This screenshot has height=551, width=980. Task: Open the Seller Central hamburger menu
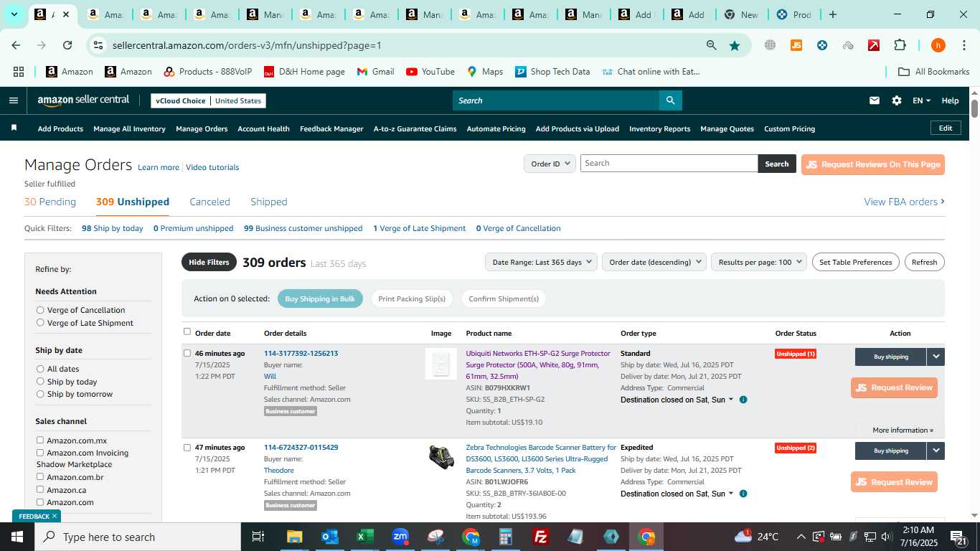[x=13, y=100]
